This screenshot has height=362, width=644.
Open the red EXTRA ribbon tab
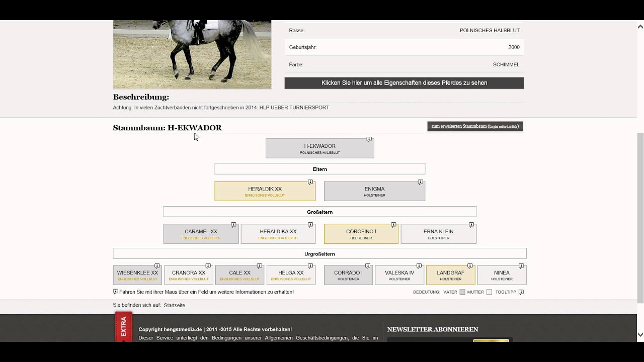pyautogui.click(x=124, y=327)
